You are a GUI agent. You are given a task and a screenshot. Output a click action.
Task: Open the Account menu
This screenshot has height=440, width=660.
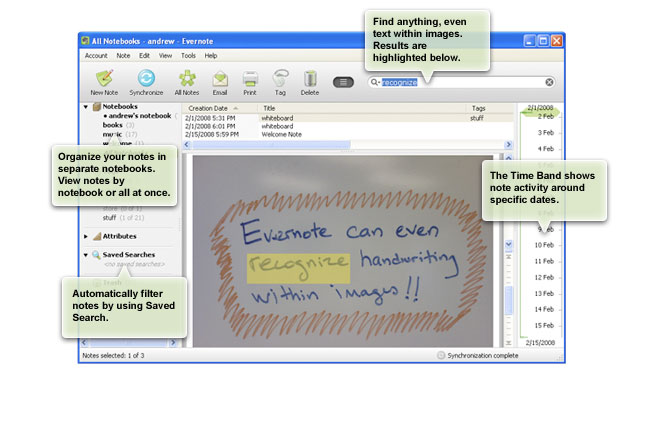(x=96, y=56)
